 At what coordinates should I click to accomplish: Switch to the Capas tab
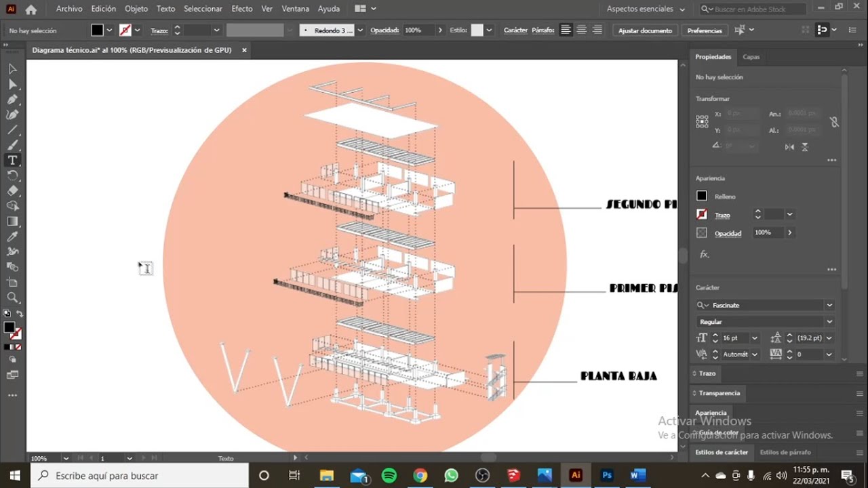click(751, 57)
